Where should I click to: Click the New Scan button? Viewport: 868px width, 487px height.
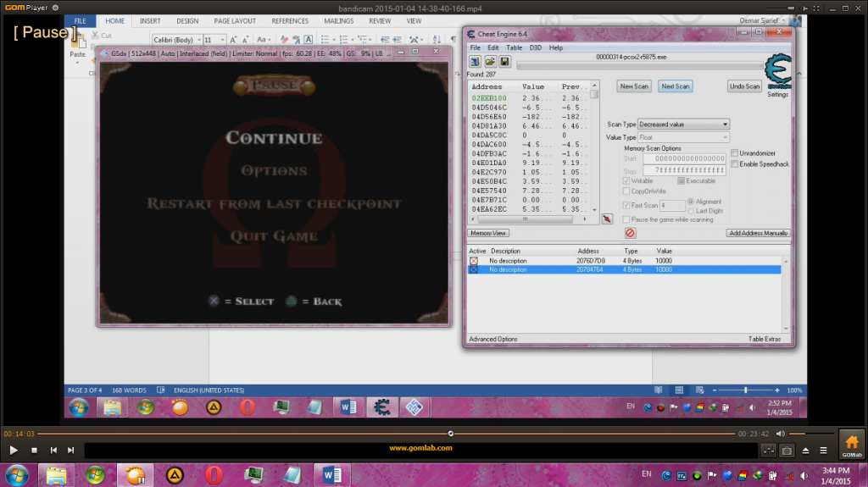(x=634, y=86)
